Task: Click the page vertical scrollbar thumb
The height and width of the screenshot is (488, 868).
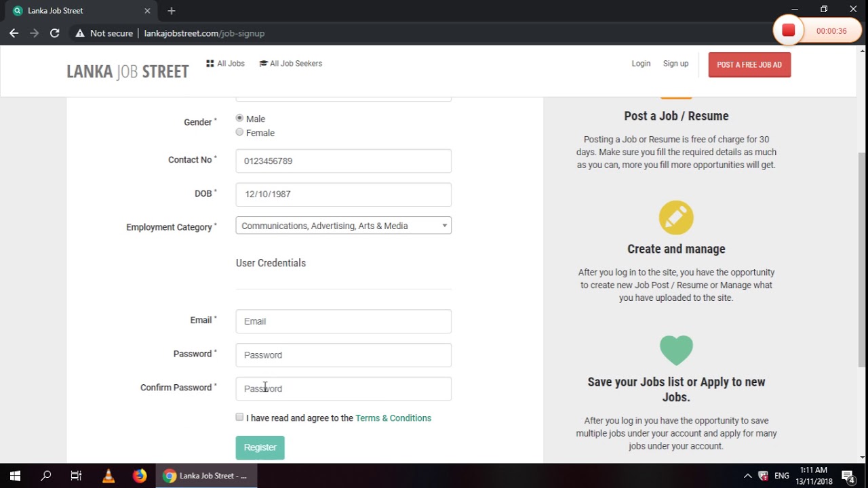Action: pyautogui.click(x=863, y=261)
